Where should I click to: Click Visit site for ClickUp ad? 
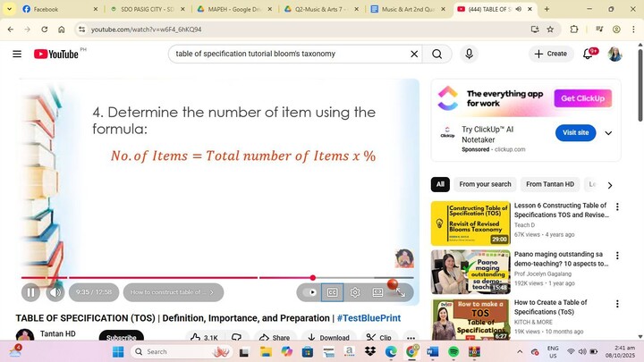coord(575,132)
